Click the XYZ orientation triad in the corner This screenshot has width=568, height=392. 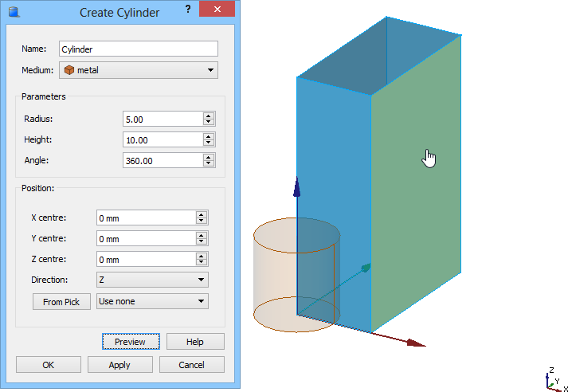coord(556,380)
